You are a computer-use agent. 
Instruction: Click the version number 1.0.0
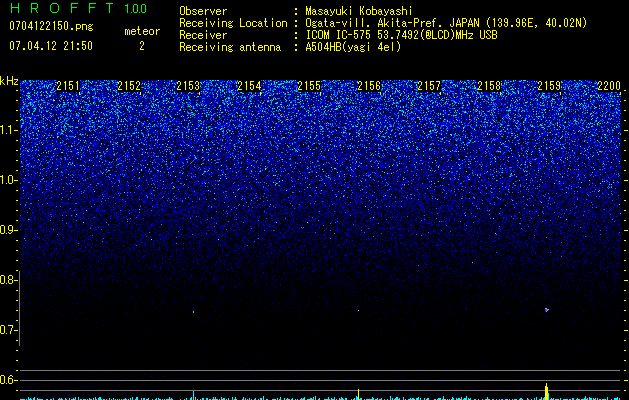pyautogui.click(x=135, y=8)
